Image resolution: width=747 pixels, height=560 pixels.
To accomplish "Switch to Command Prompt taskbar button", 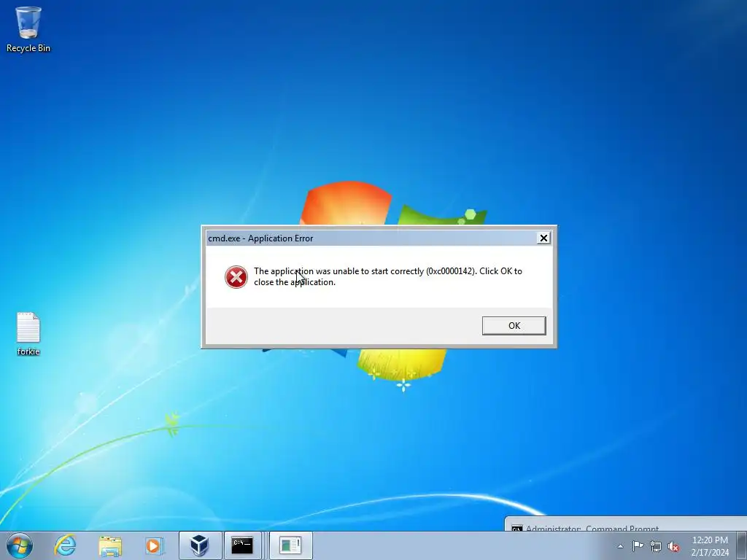I will (x=242, y=545).
